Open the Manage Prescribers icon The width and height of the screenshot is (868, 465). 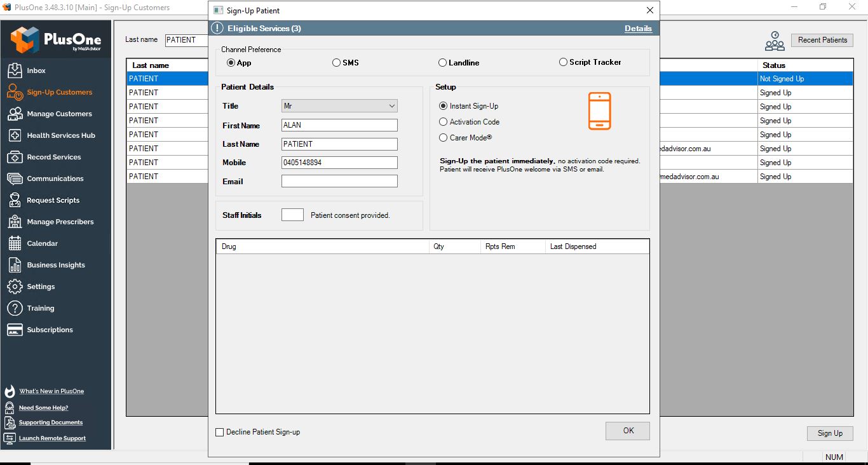(15, 222)
